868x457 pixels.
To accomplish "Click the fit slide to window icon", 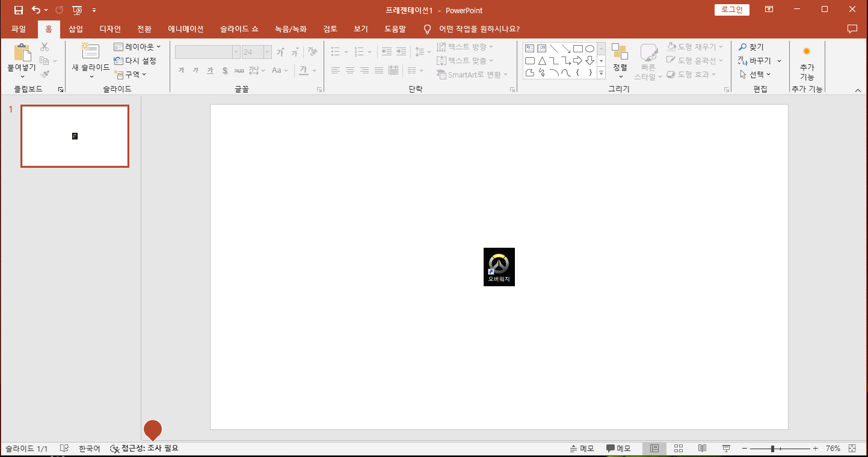I will [852, 449].
